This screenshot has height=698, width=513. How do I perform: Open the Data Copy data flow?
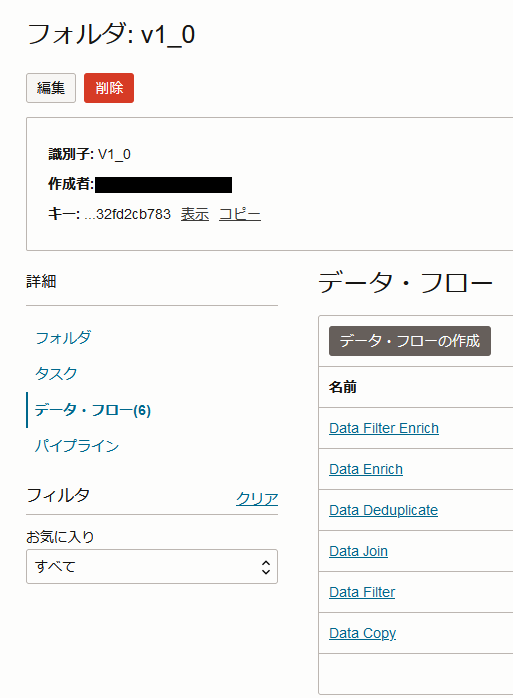click(x=362, y=633)
